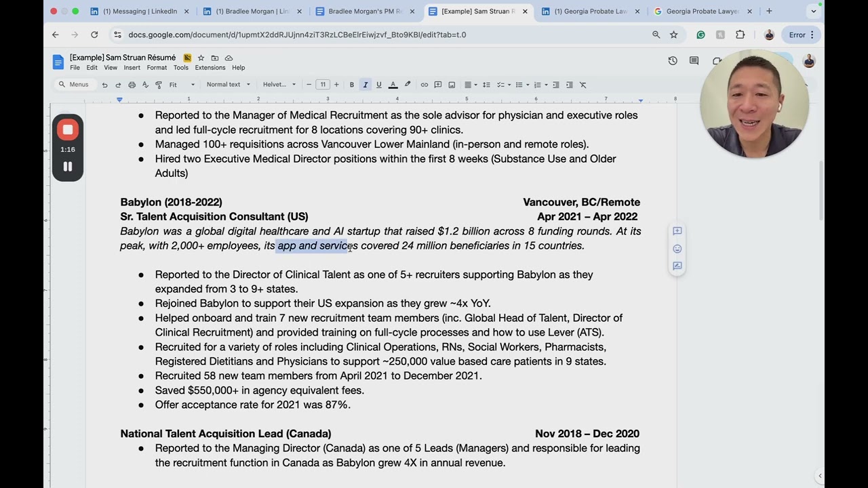Screen dimensions: 868x488
Task: Reload the current page
Action: coord(94,35)
